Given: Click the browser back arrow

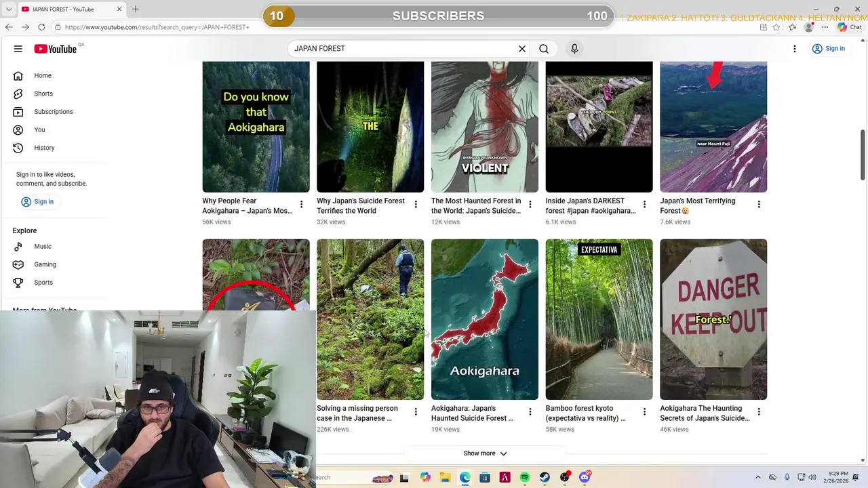Looking at the screenshot, I should coord(9,27).
